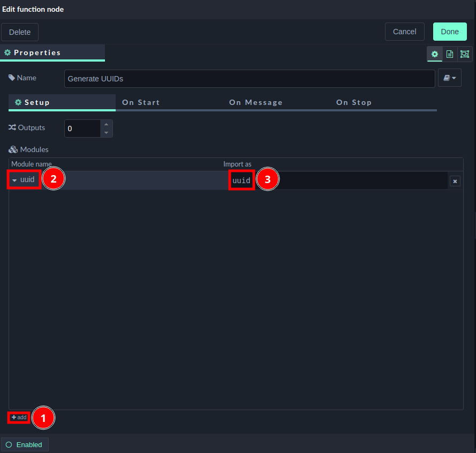Decrease the Outputs count
476x453 pixels.
click(x=106, y=132)
